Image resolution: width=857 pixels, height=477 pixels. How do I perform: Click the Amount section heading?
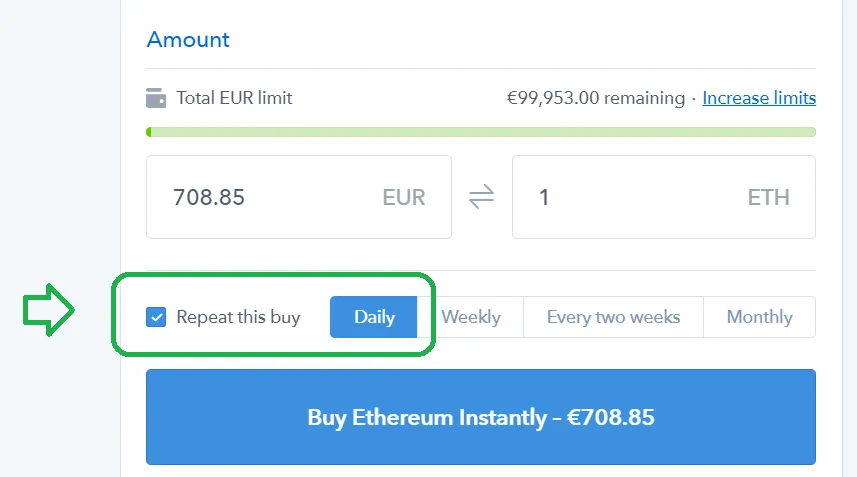click(188, 39)
